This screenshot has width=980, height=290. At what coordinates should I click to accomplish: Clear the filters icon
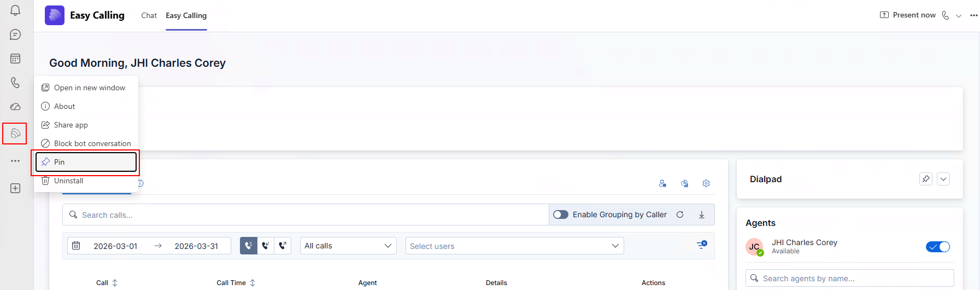point(702,245)
